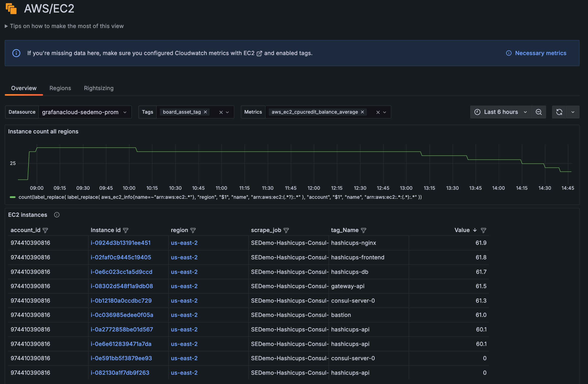The image size is (588, 384).
Task: Click the info icon next to EC2 instances
Action: point(57,215)
